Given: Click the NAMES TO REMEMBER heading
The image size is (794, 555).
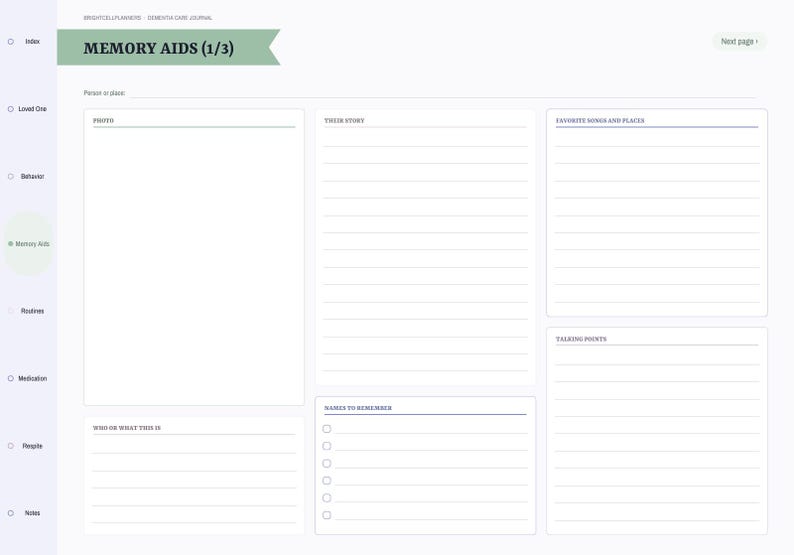Looking at the screenshot, I should [358, 408].
